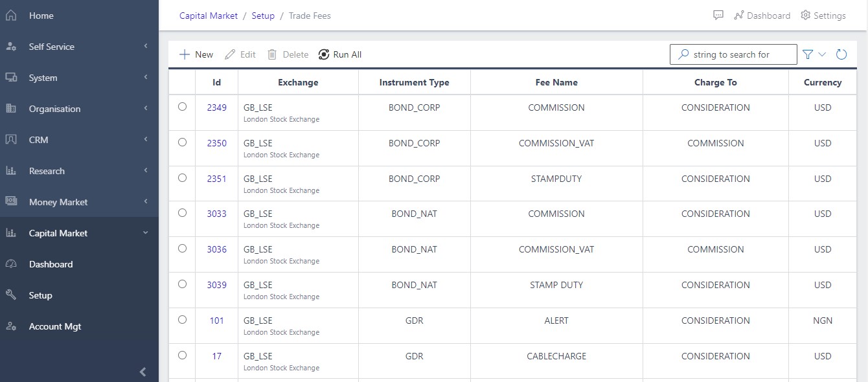Refresh the trade fees list

point(841,54)
